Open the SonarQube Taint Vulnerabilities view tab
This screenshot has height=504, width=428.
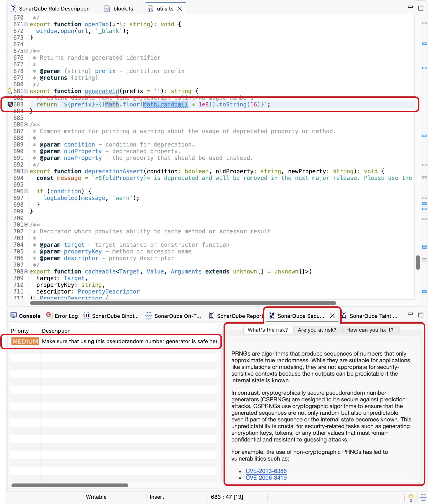(x=370, y=316)
